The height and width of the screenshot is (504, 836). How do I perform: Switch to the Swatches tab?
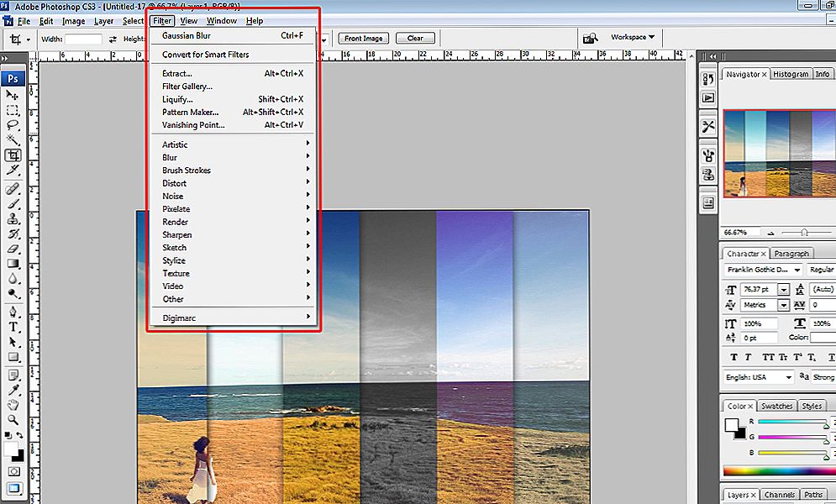click(777, 406)
